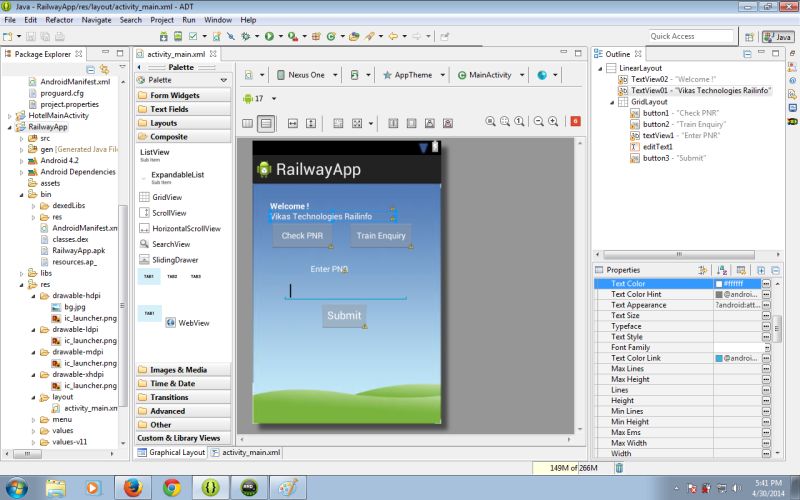Click the Text Size property browse button
Image resolution: width=800 pixels, height=500 pixels.
(x=766, y=316)
